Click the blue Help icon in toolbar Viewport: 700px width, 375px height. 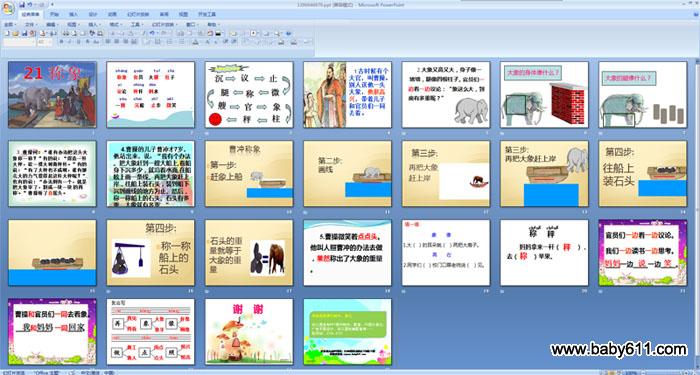(288, 33)
